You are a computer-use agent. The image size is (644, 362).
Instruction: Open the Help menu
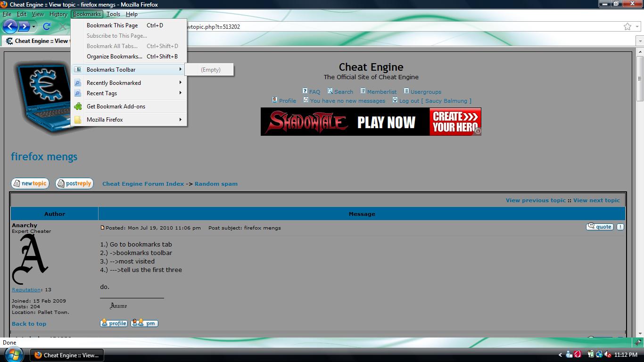coord(132,14)
